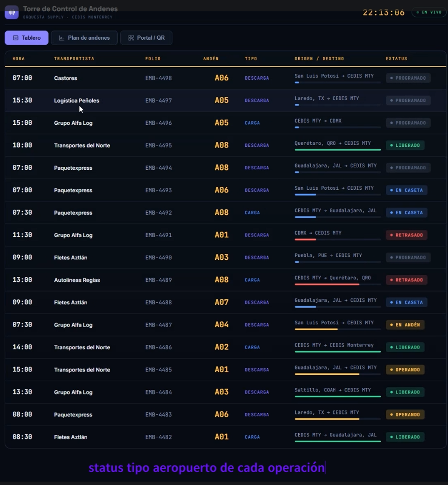Select the Logística Peñoles carrier name

77,101
